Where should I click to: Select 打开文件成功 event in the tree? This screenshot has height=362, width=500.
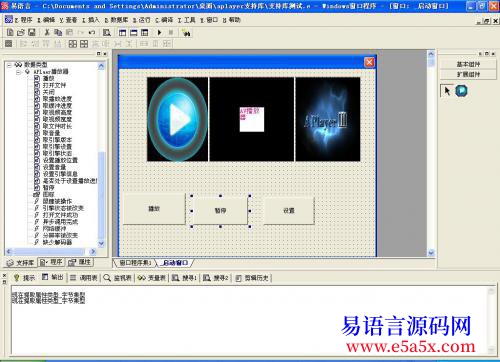(60, 215)
